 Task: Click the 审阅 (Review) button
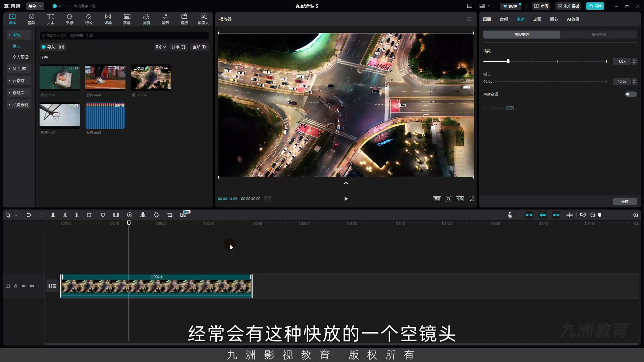click(541, 6)
